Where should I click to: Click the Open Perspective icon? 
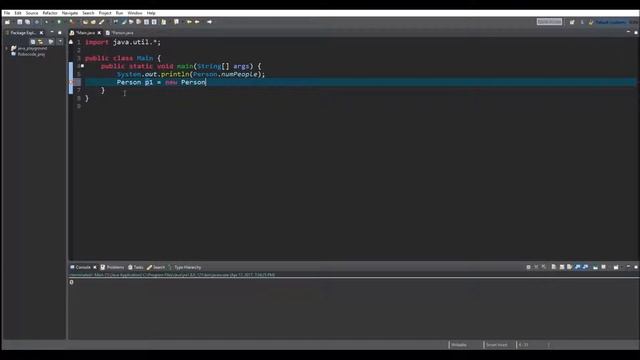point(572,22)
